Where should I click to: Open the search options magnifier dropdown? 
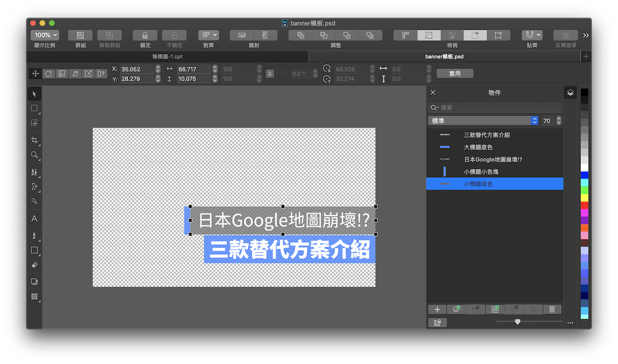435,108
